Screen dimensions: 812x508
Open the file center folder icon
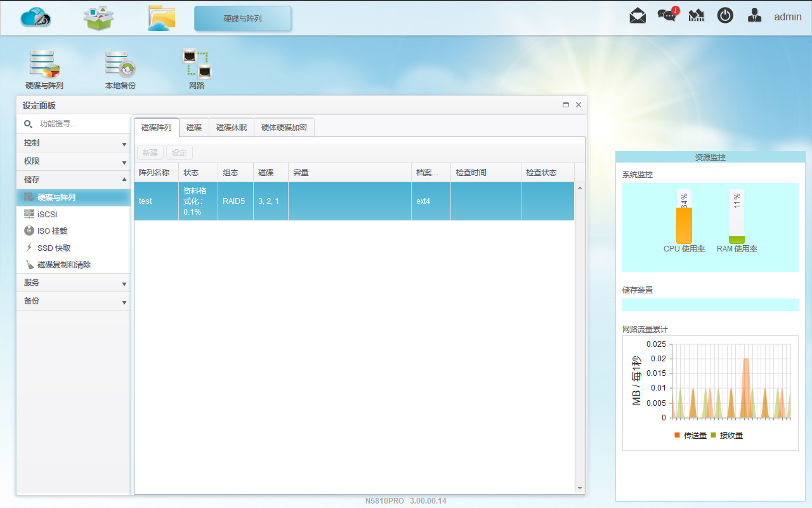[161, 18]
